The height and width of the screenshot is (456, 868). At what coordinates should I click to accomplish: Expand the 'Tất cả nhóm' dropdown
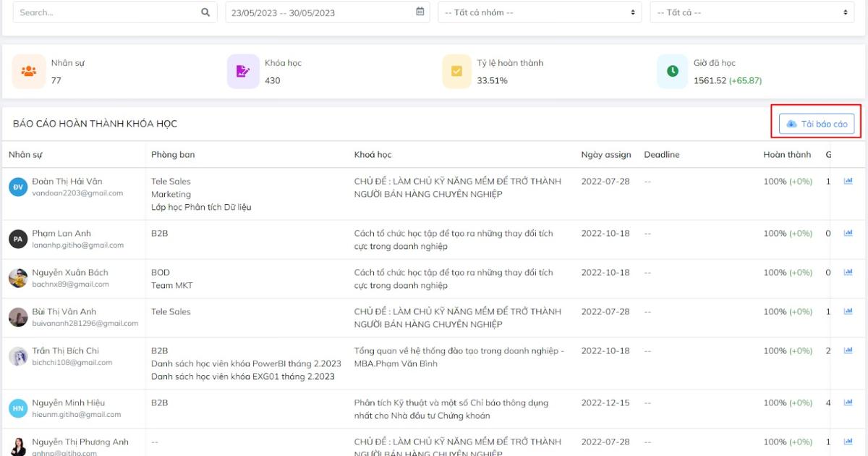540,12
